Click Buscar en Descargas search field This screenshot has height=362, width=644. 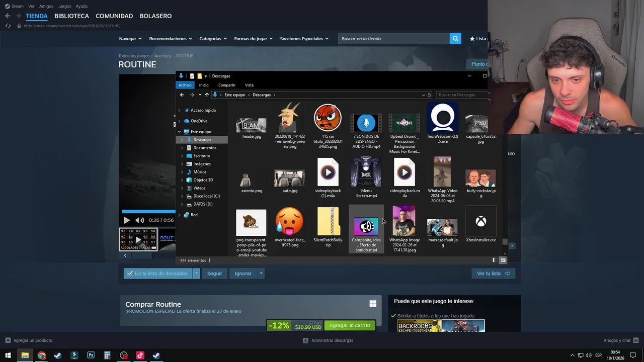click(461, 95)
